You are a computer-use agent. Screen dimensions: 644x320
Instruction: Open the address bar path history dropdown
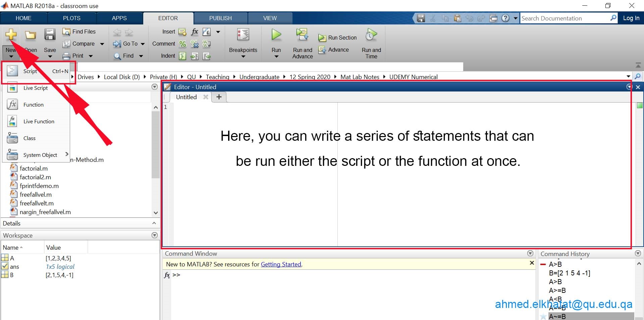point(628,76)
